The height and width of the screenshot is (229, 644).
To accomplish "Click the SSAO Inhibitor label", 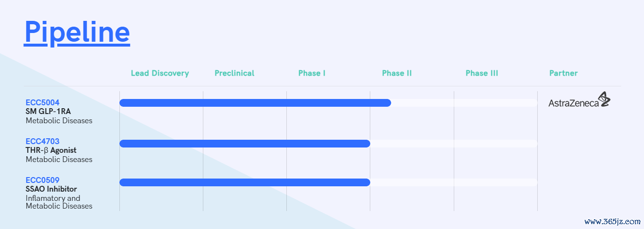I will (x=51, y=189).
